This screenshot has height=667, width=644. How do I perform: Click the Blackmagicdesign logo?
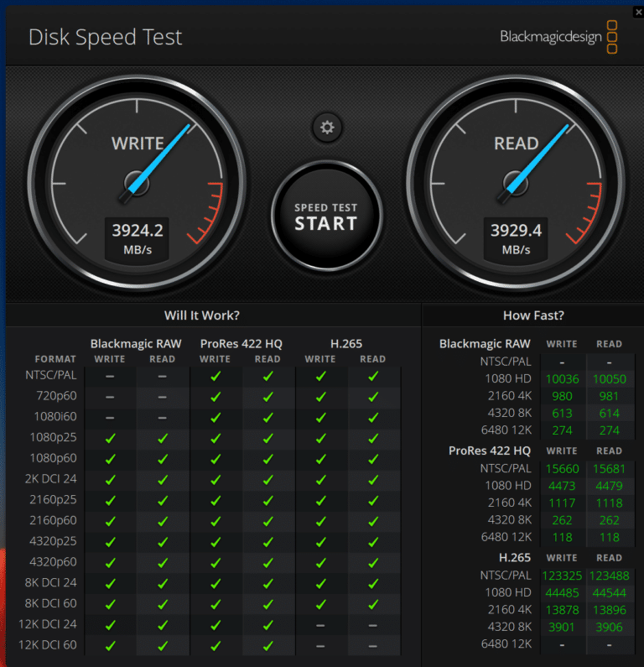(x=558, y=37)
